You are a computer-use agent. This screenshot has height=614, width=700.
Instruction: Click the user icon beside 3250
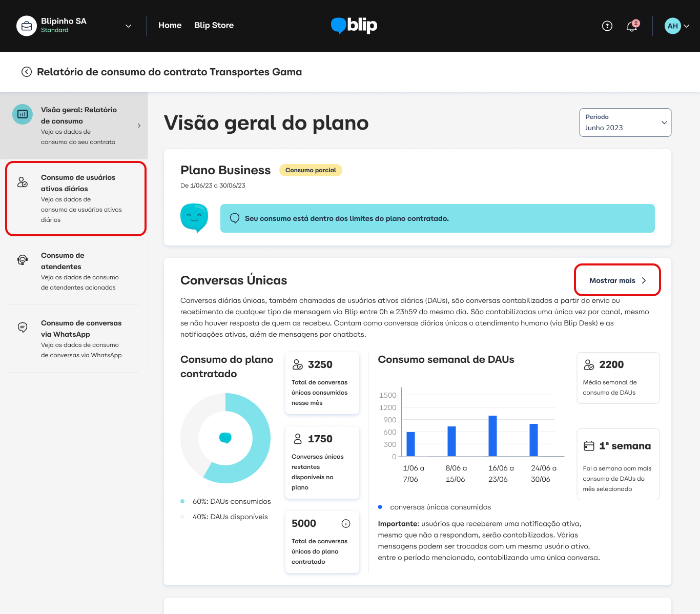click(298, 364)
